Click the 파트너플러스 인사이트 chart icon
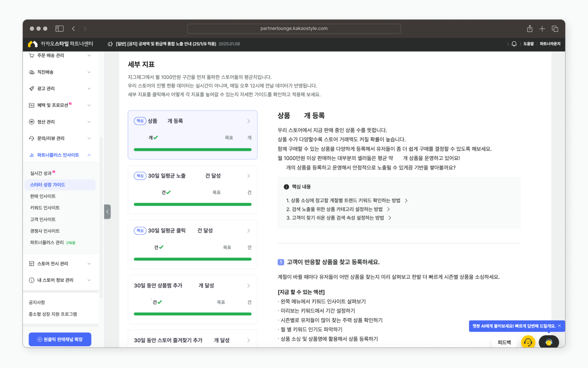The image size is (588, 368). 31,155
